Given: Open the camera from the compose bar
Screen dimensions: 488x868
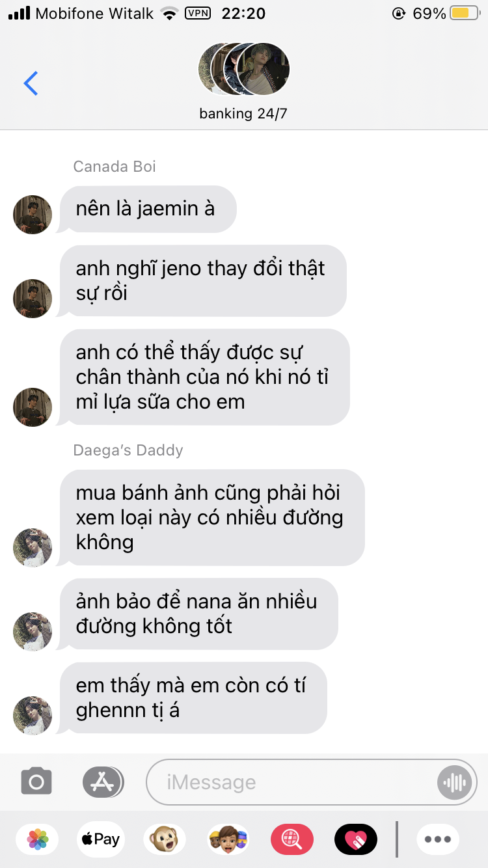Looking at the screenshot, I should (x=36, y=781).
